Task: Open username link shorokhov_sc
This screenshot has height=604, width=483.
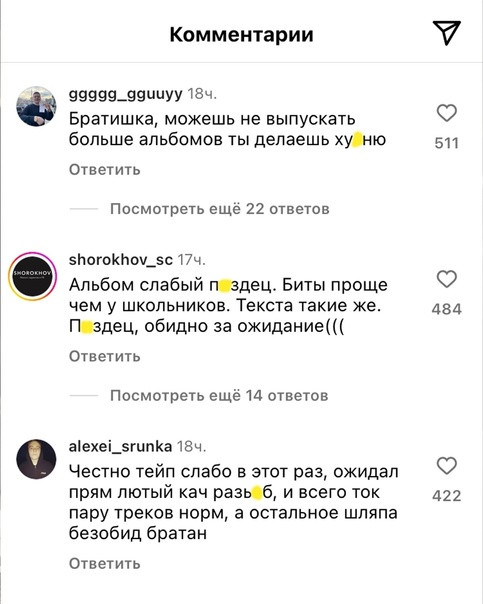Action: click(x=121, y=260)
